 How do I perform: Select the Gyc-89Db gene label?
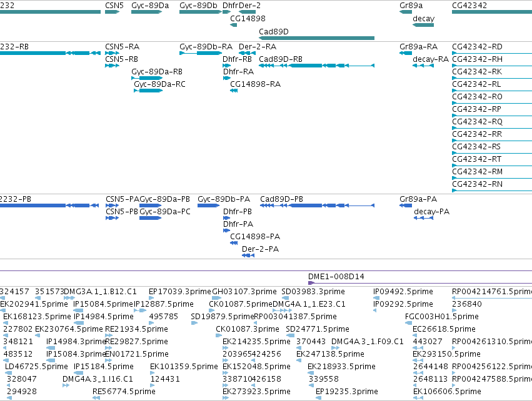tap(198, 6)
